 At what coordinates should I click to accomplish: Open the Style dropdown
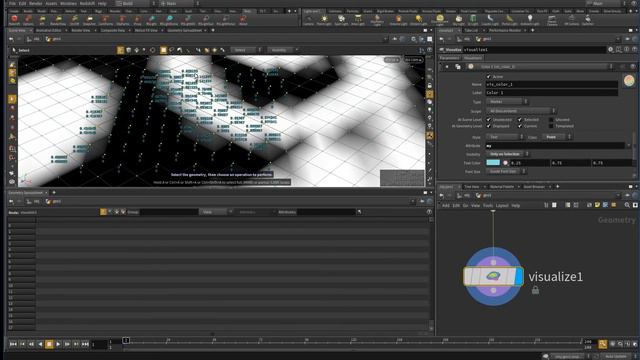click(x=504, y=137)
